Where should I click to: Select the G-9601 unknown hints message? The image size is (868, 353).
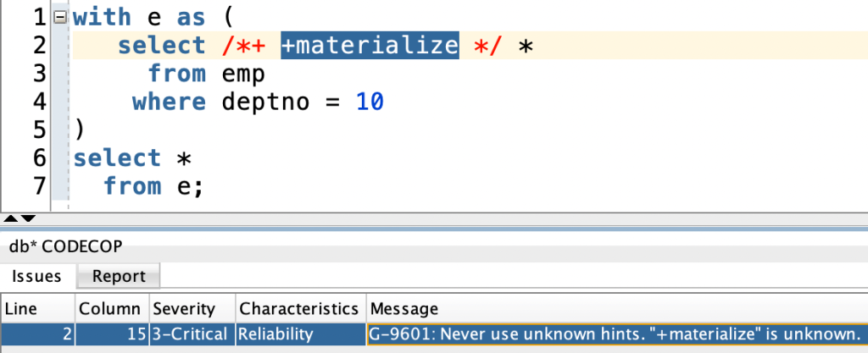pyautogui.click(x=613, y=334)
